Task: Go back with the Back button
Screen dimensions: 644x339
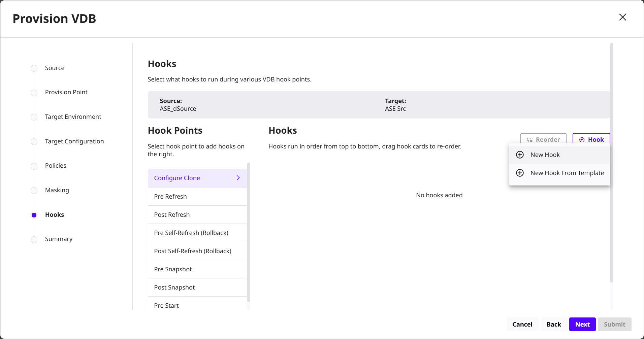Action: [x=553, y=325]
